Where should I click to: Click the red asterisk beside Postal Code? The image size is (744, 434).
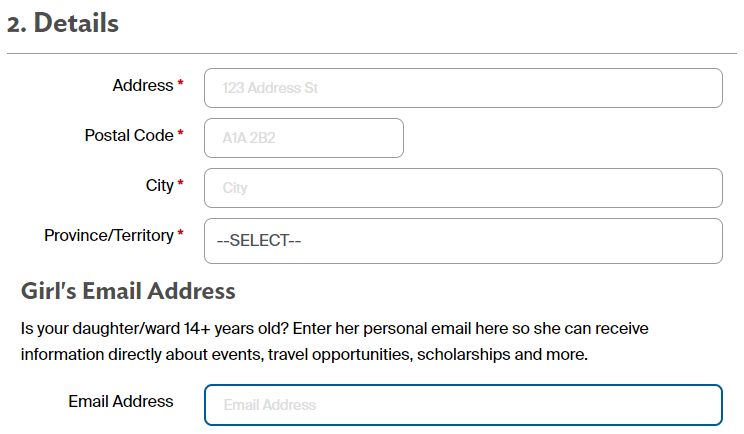[x=181, y=135]
